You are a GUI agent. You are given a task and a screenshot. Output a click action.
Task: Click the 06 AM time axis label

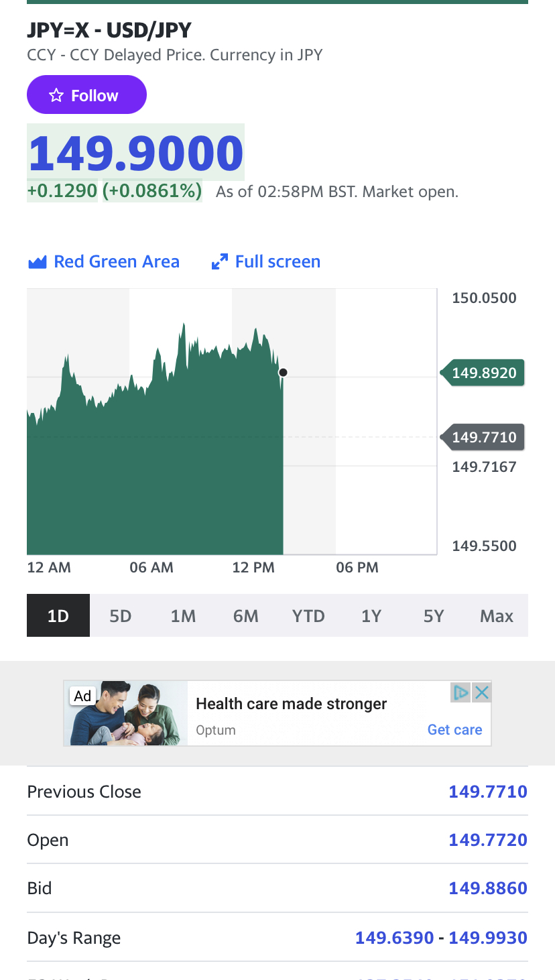(151, 567)
